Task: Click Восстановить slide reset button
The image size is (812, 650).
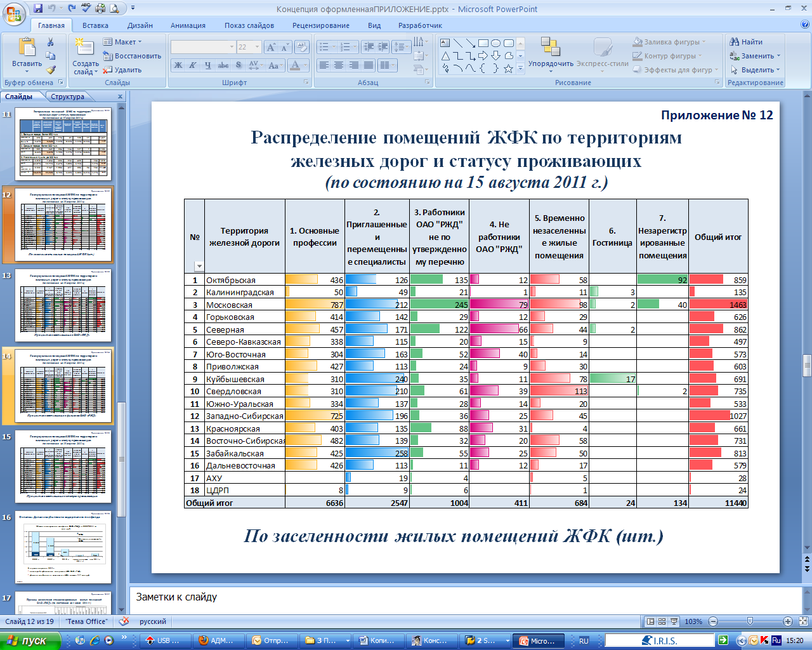Action: pyautogui.click(x=132, y=56)
